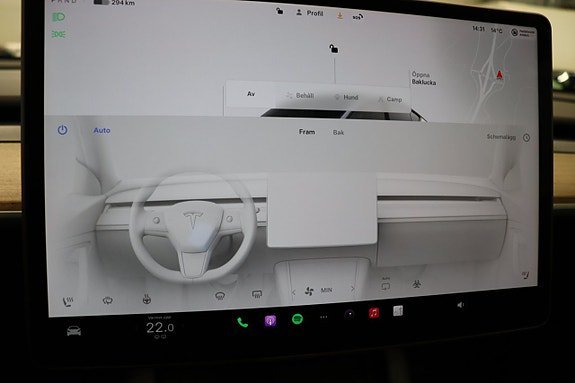Open the Profil driver profile menu
This screenshot has width=575, height=383.
(310, 13)
